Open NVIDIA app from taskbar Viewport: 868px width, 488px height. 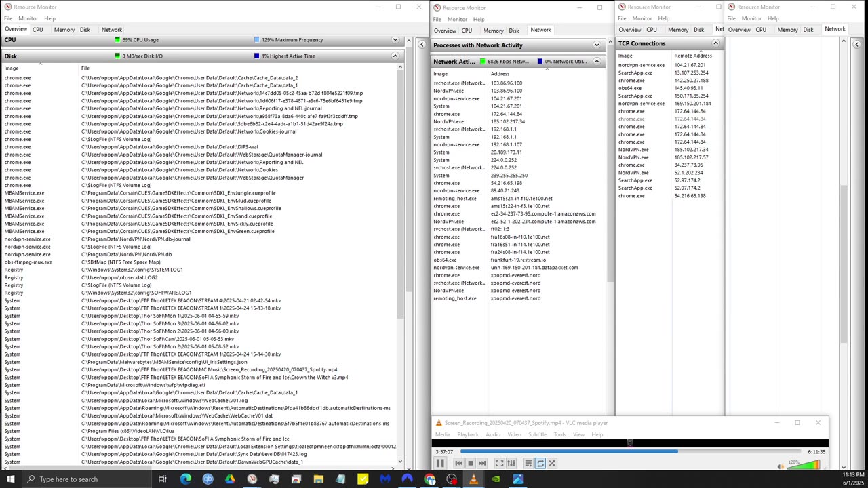pyautogui.click(x=496, y=479)
